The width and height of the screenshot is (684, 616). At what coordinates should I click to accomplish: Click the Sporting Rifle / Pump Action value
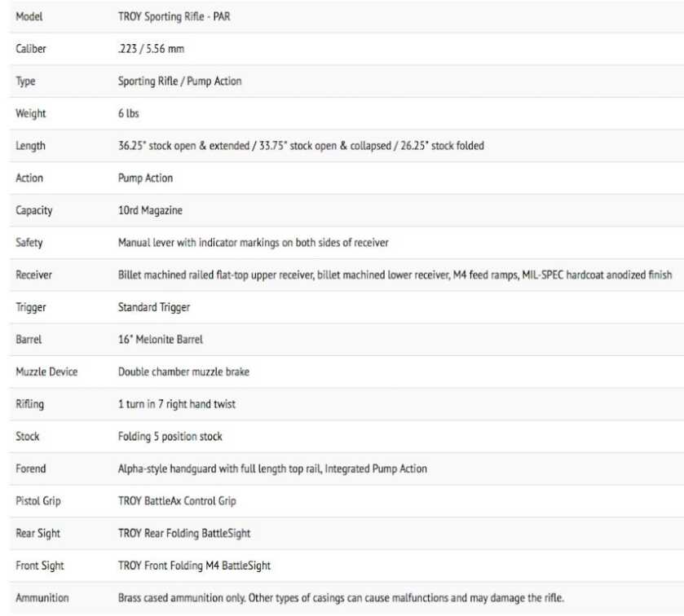[179, 81]
